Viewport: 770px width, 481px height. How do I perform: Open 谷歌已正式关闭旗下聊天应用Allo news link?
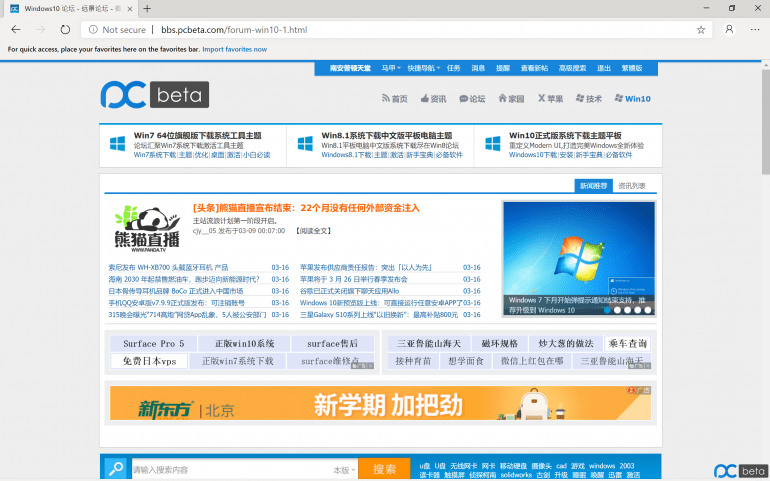(x=349, y=291)
